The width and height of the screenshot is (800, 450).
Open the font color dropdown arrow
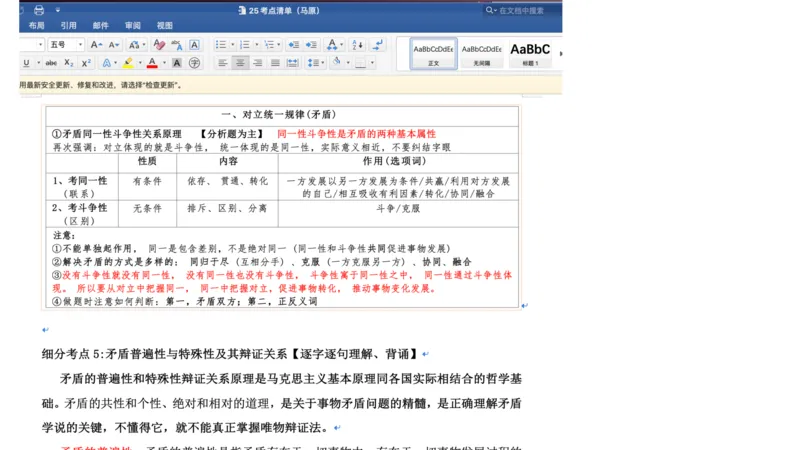pos(164,63)
